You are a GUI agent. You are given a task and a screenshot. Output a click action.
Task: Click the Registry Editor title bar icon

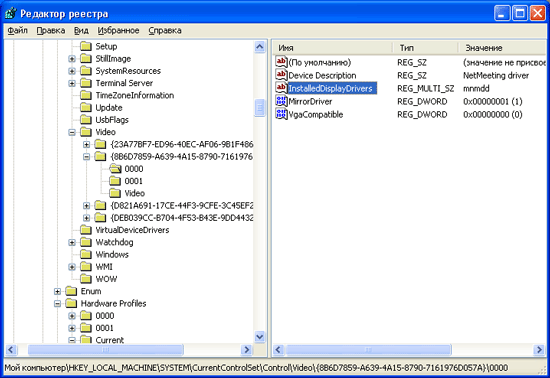11,13
